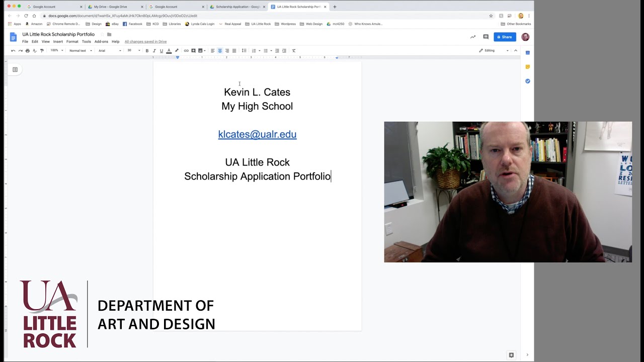This screenshot has width=644, height=362.
Task: Open the highlight color tool
Action: tap(176, 51)
